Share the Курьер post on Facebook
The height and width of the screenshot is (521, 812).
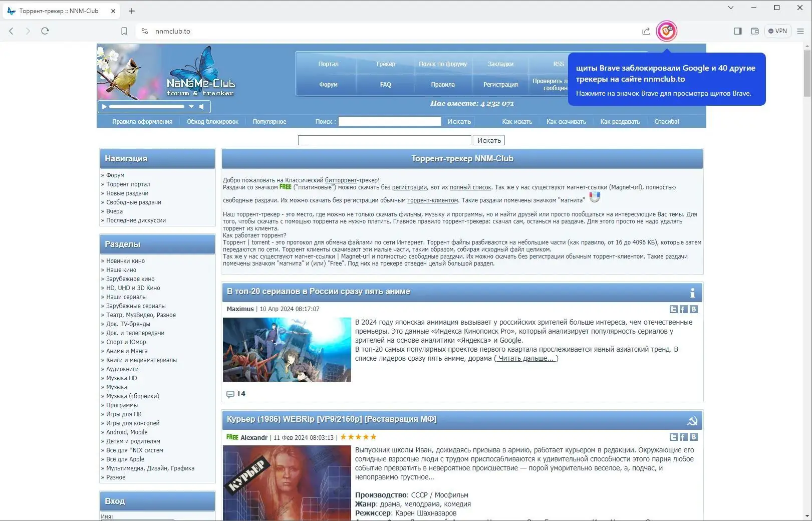[x=683, y=437]
